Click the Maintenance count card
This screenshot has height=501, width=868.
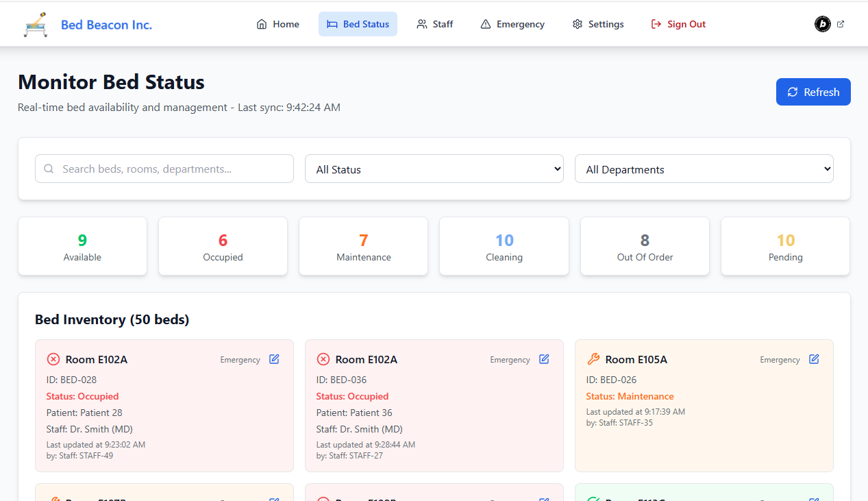click(364, 247)
